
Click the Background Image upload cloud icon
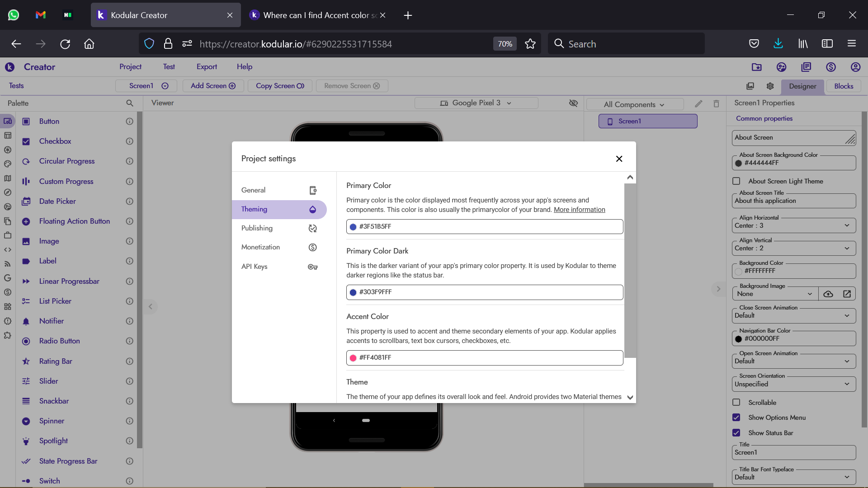tap(828, 294)
